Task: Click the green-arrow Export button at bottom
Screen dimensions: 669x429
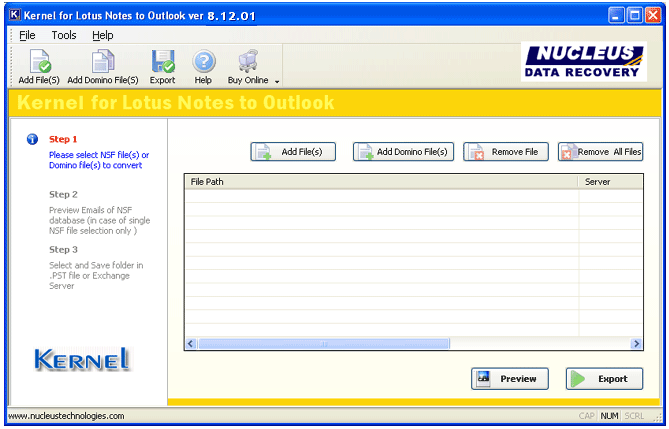Action: (604, 379)
